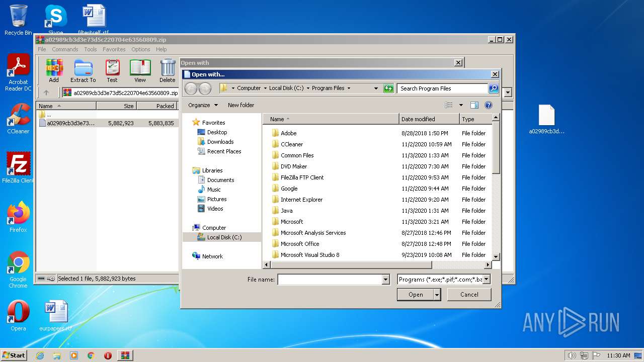Expand the Program Files breadcrumb arrow
644x362 pixels.
click(x=349, y=88)
